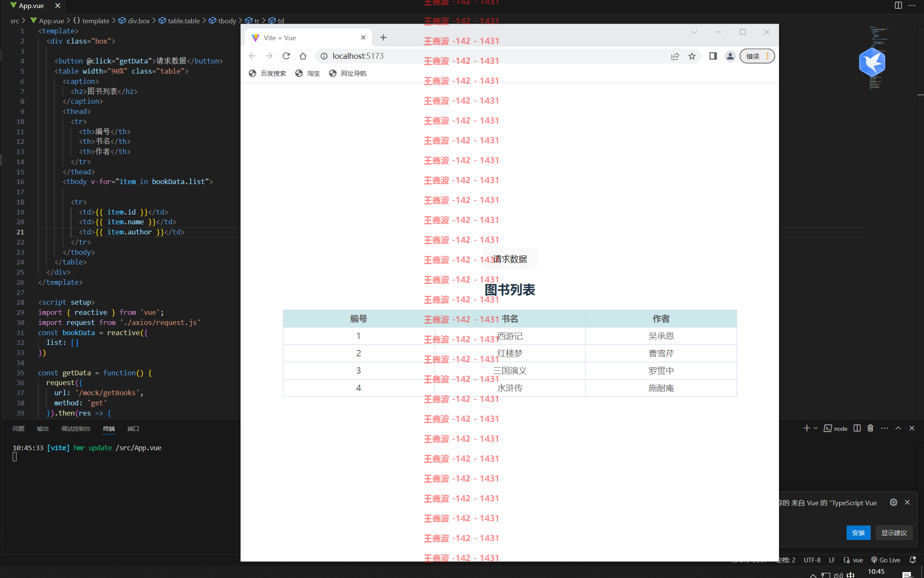Screen dimensions: 924x578
Task: View site information icon
Action: click(x=324, y=56)
